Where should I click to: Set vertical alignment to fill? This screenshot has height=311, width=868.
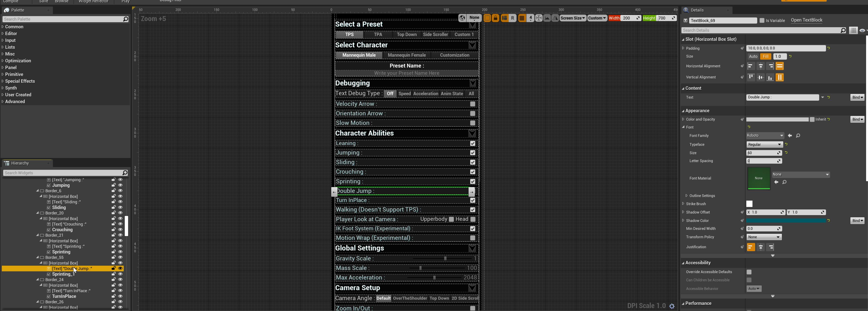[780, 78]
